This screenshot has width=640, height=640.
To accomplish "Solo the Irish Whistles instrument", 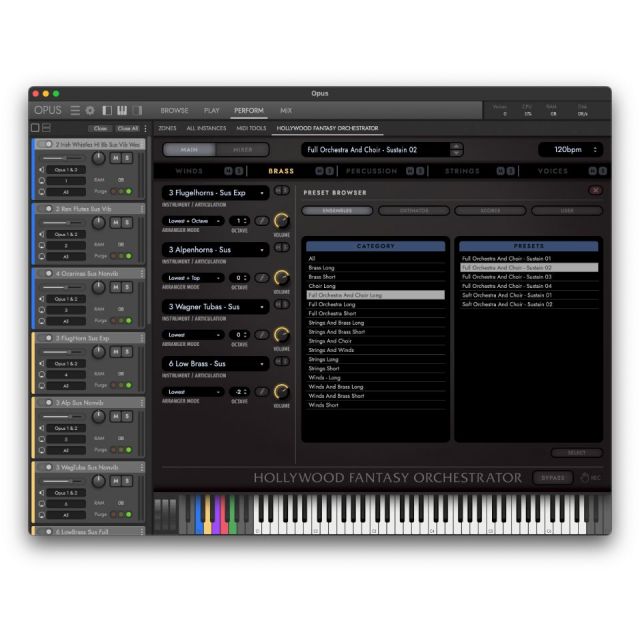I will 127,158.
